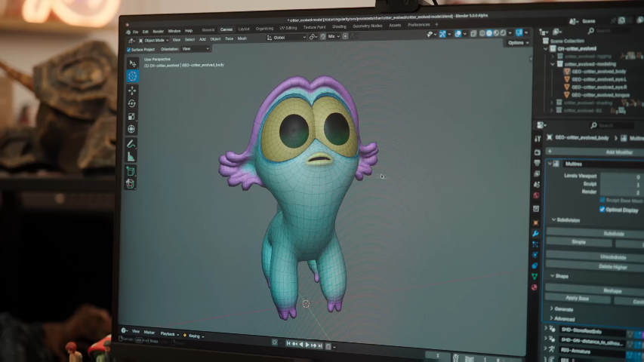
Task: Toggle the Surface Project checkbox
Action: pyautogui.click(x=129, y=49)
